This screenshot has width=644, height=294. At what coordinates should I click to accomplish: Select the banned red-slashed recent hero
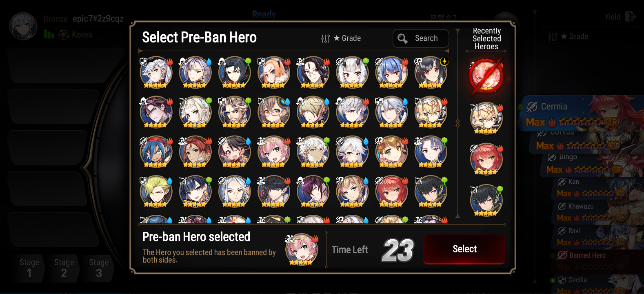pyautogui.click(x=486, y=76)
